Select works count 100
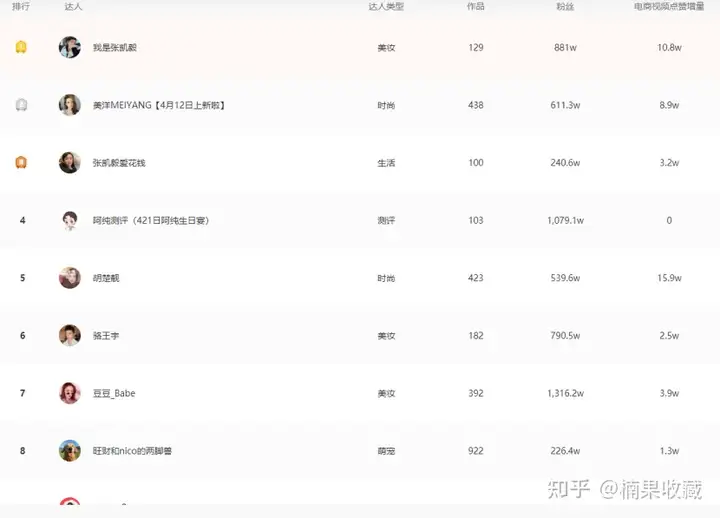This screenshot has width=720, height=518. pyautogui.click(x=476, y=163)
